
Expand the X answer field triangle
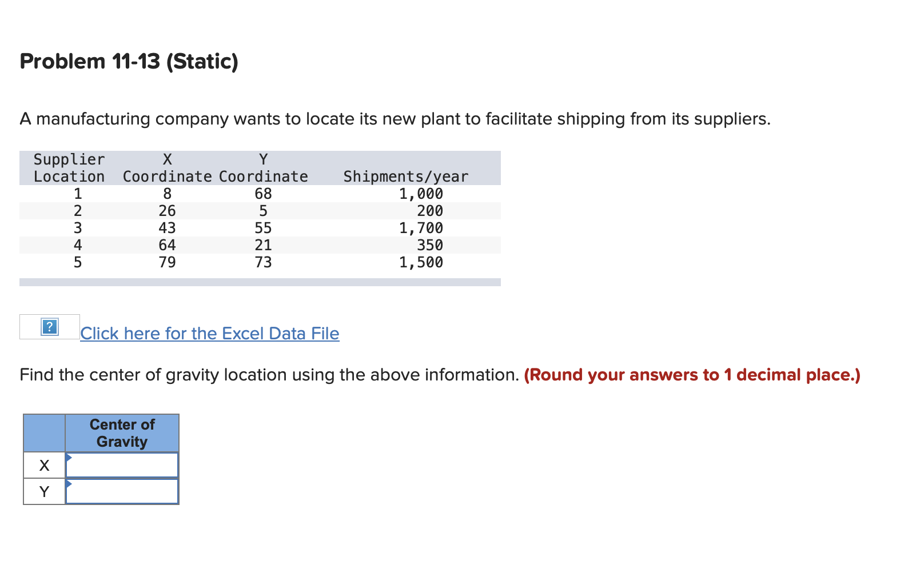point(70,457)
